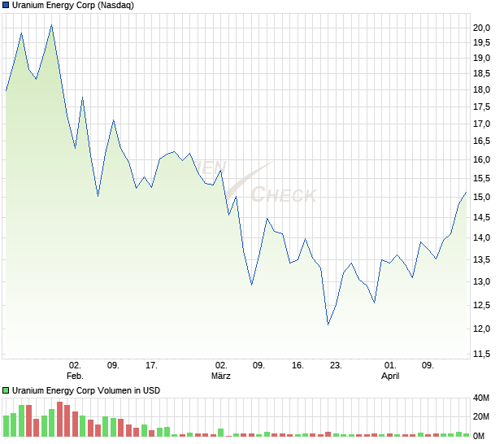Viewport: 504px width, 444px height.
Task: Click the 'Uranium Energy Corp (Nasdaq)' title
Action: [x=73, y=5]
